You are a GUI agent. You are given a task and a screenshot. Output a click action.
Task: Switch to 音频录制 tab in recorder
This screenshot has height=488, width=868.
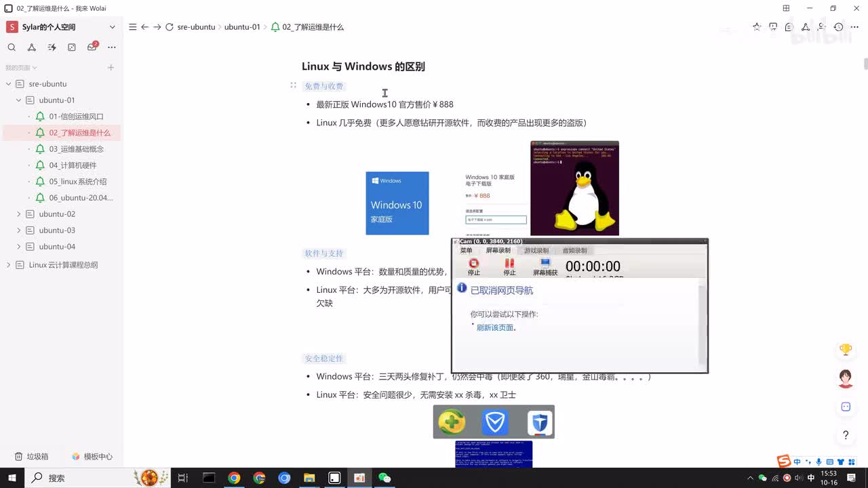click(x=574, y=251)
